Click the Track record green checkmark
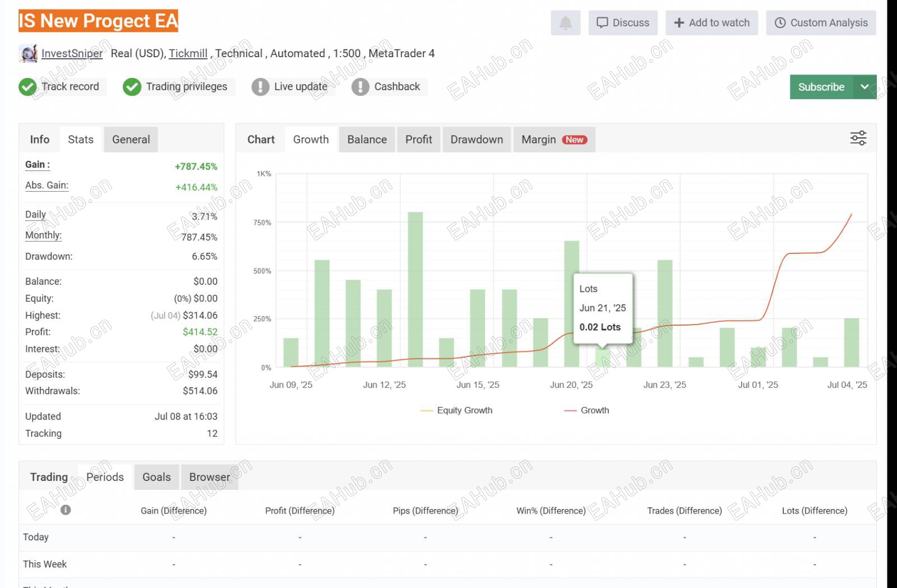897x588 pixels. pyautogui.click(x=27, y=87)
